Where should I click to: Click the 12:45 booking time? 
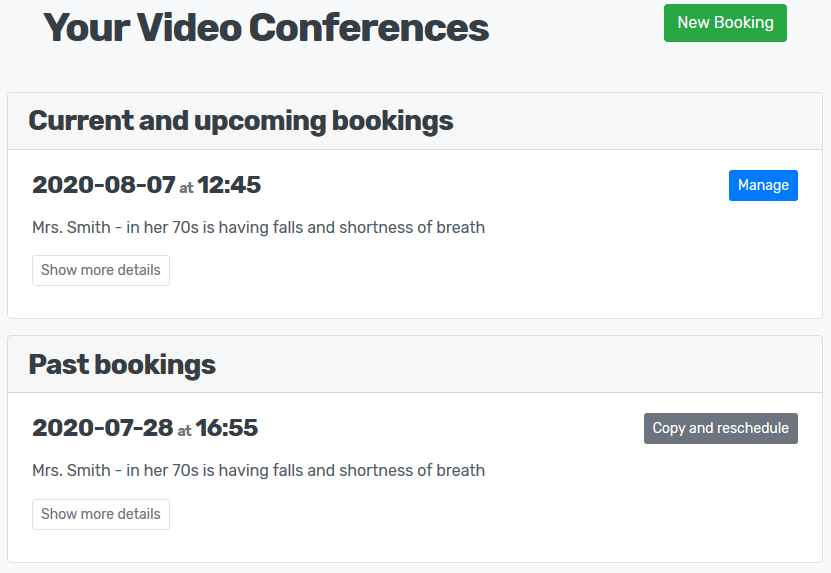pyautogui.click(x=229, y=185)
